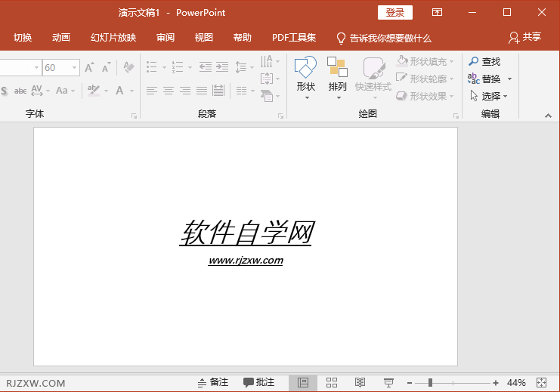Expand the Select (选择) dropdown
Viewport: 560px width, 392px height.
[506, 97]
